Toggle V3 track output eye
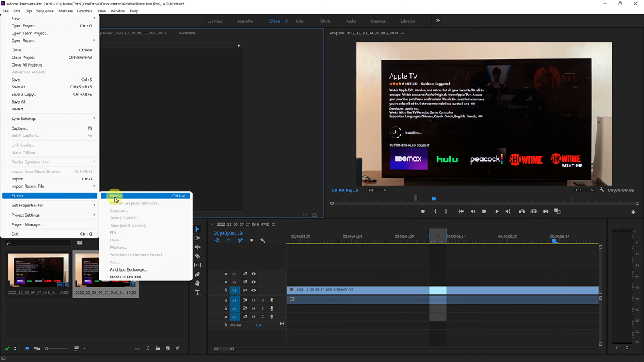This screenshot has width=644, height=362. (253, 274)
